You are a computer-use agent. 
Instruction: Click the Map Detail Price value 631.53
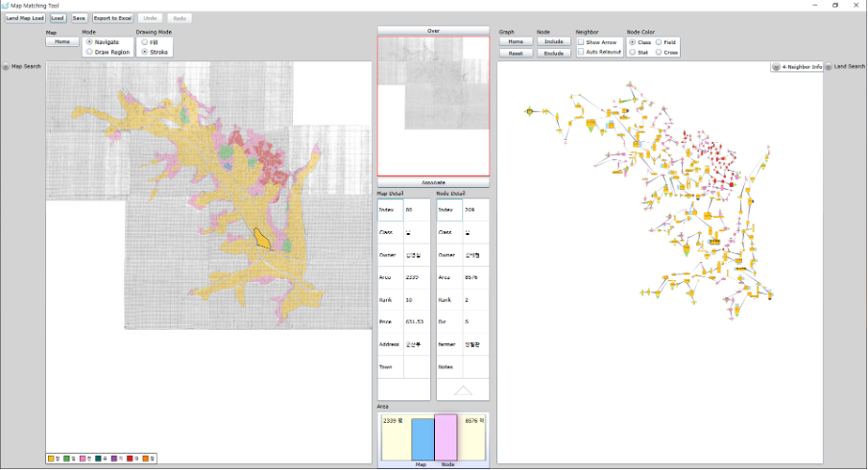pos(417,322)
